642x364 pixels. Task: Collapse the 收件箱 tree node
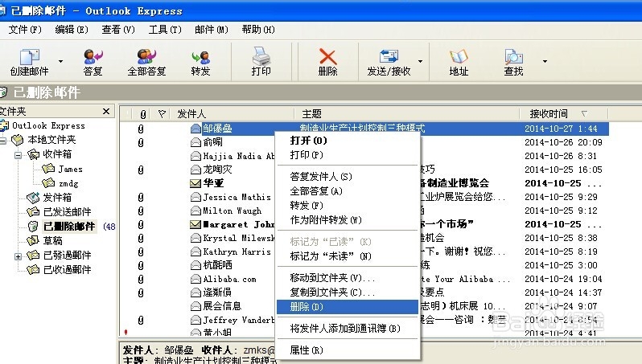[18, 155]
